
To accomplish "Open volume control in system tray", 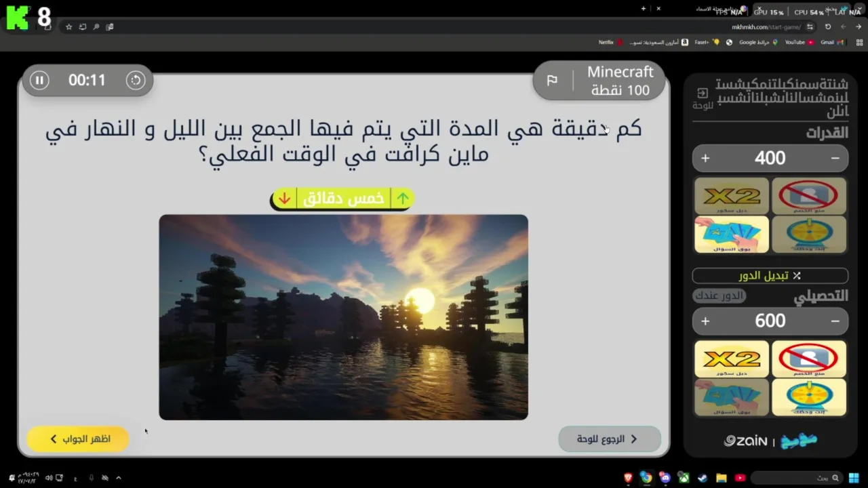I will click(x=49, y=478).
